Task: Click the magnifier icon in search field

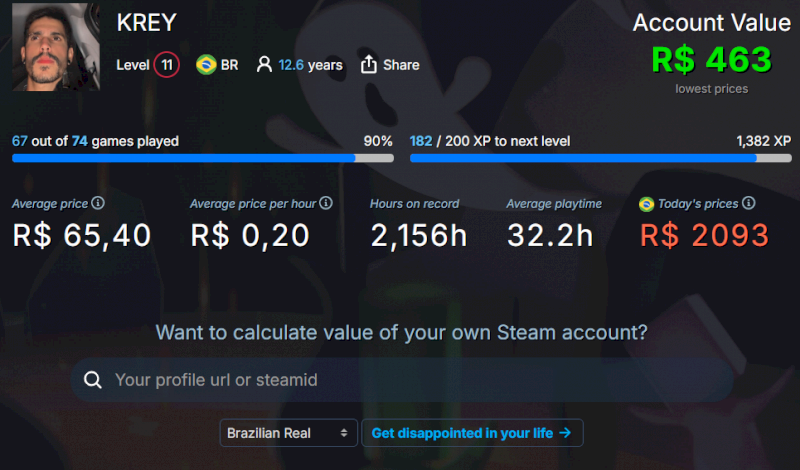Action: 93,380
